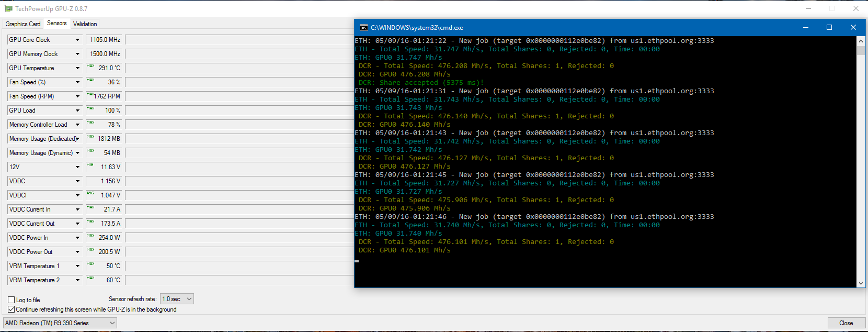This screenshot has width=868, height=332.
Task: Expand the 12V sensor dropdown
Action: tap(77, 167)
